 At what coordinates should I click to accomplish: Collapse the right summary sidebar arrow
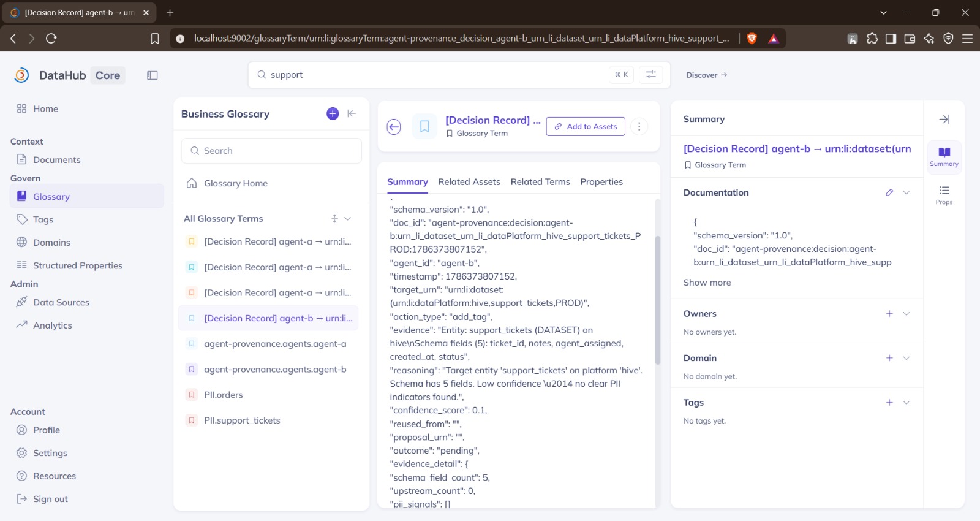point(944,119)
